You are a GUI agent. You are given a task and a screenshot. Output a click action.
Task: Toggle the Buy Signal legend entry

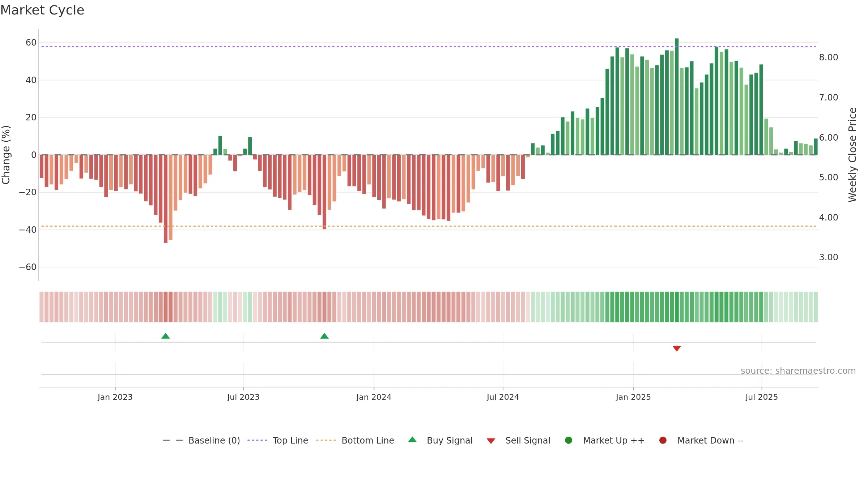pyautogui.click(x=440, y=440)
